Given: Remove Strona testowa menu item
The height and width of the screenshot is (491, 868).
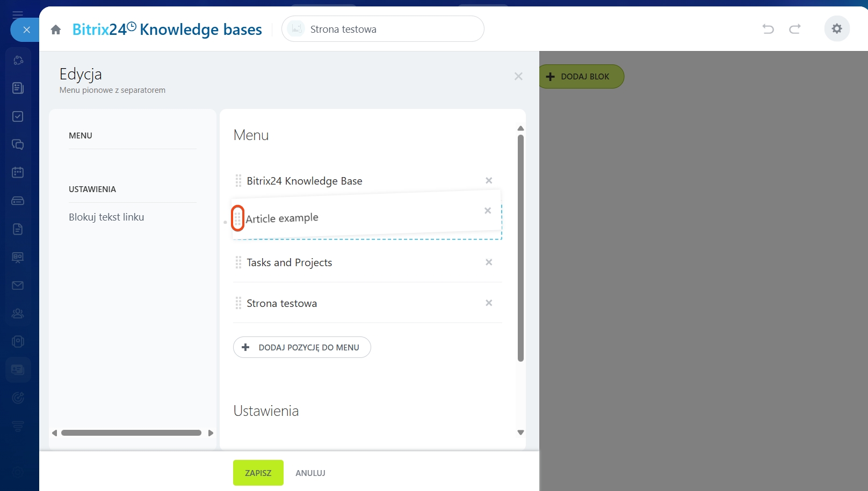Looking at the screenshot, I should click(489, 303).
